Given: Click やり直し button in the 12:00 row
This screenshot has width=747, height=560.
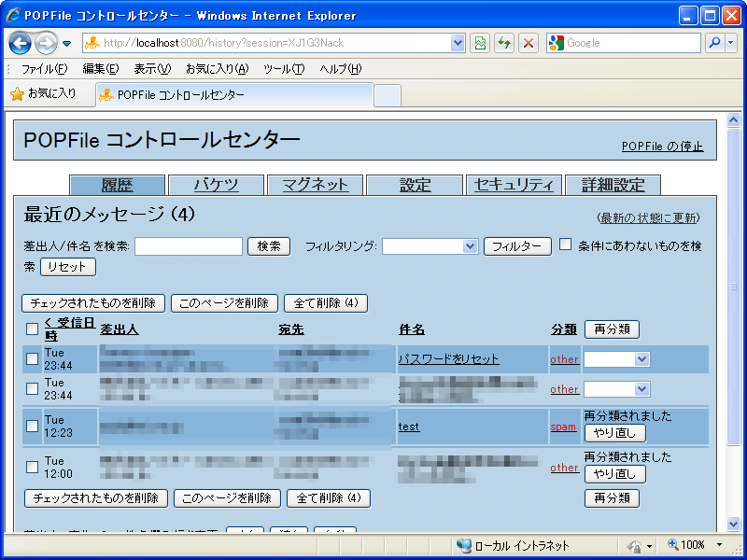Looking at the screenshot, I should click(615, 474).
